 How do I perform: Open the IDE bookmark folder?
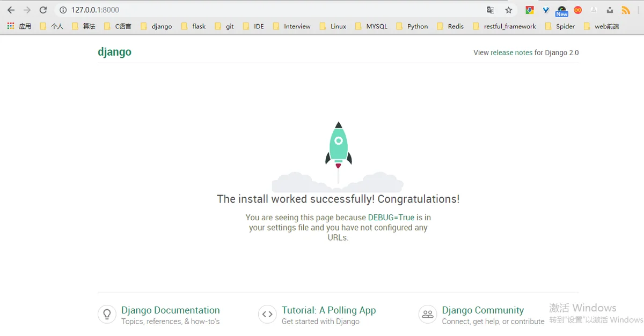[253, 26]
